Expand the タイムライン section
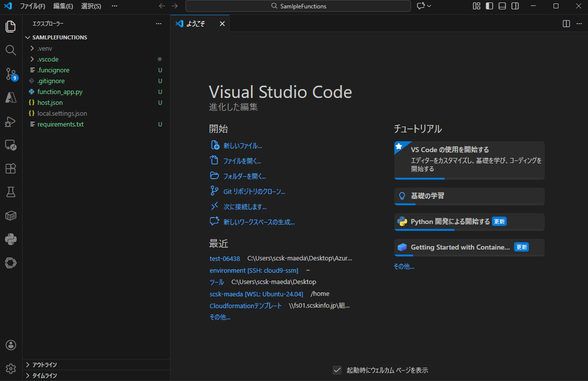Image resolution: width=588 pixels, height=381 pixels. click(44, 376)
